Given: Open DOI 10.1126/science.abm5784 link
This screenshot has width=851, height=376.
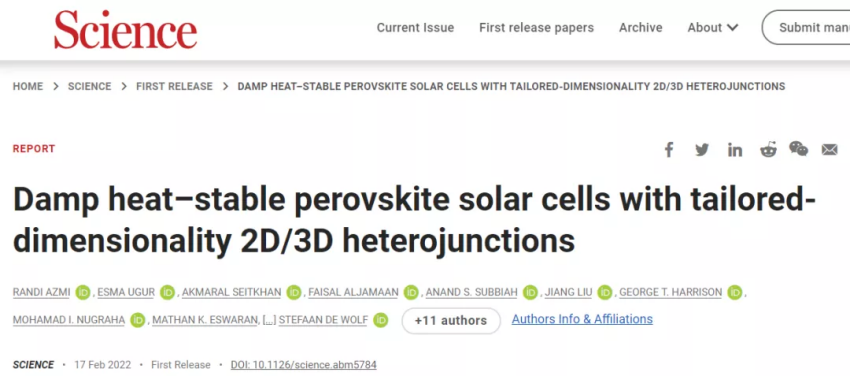Looking at the screenshot, I should 303,365.
